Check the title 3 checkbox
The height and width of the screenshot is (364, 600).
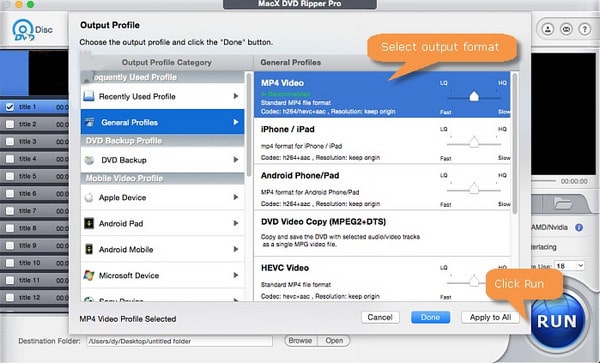click(10, 142)
